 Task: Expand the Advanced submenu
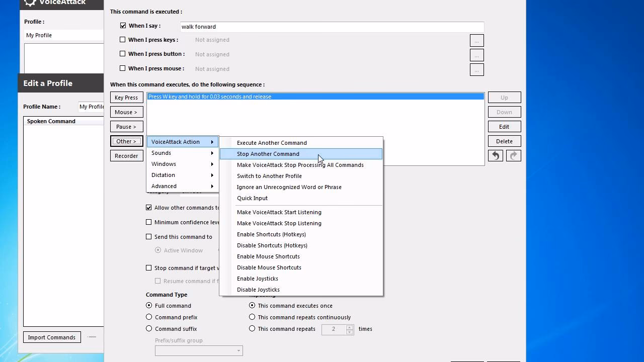pyautogui.click(x=182, y=186)
